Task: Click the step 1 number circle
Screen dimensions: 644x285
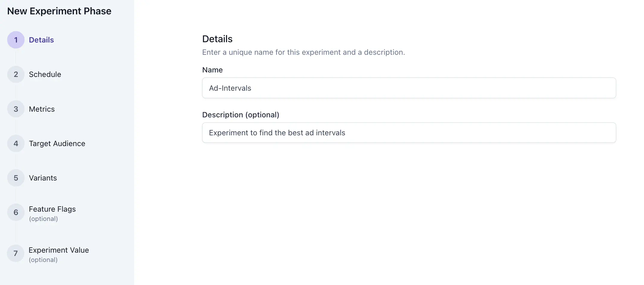Action: 16,40
